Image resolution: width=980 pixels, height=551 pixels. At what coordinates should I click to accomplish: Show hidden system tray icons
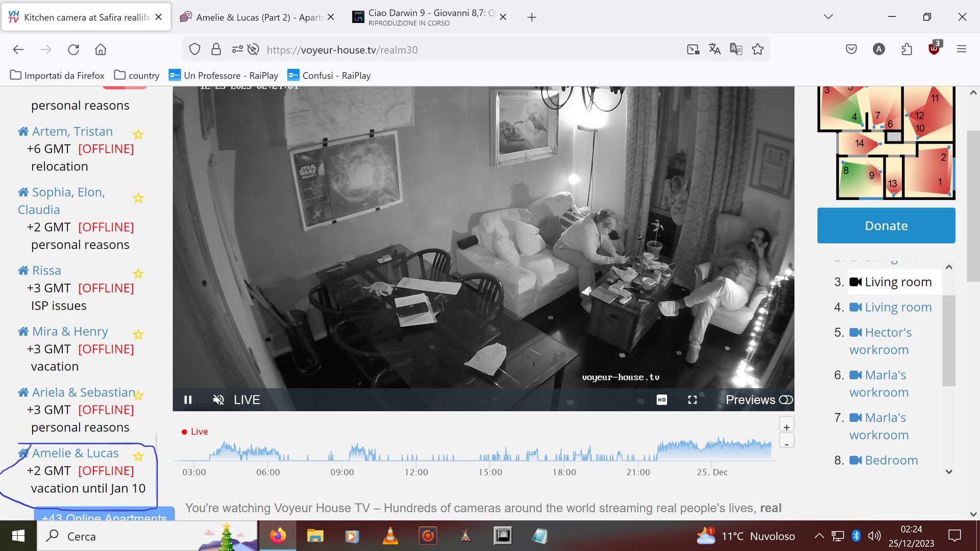819,536
